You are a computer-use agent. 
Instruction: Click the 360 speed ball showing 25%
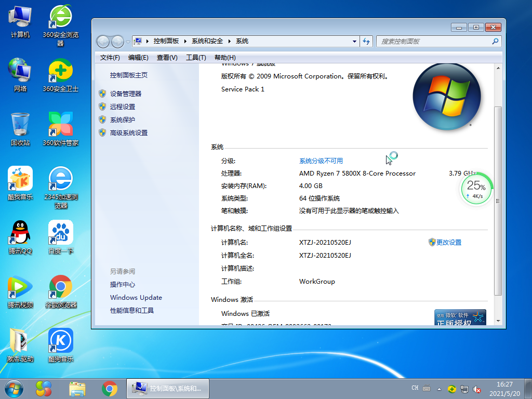(476, 189)
